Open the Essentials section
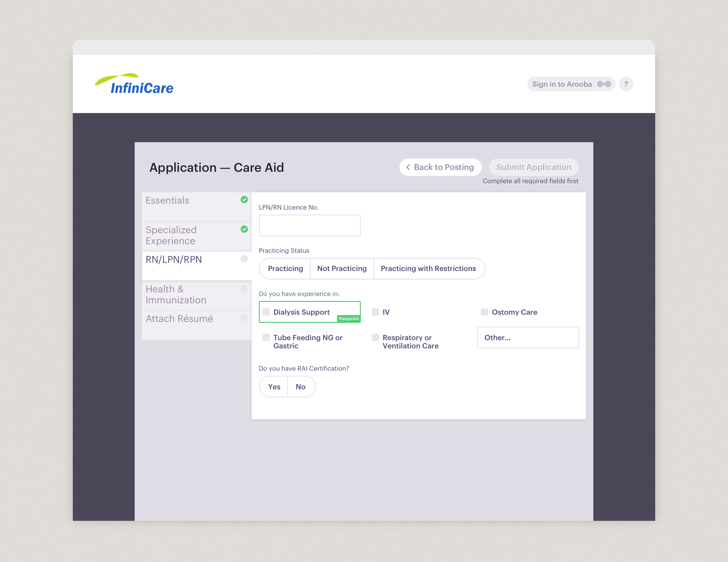Viewport: 728px width, 562px height. tap(197, 207)
